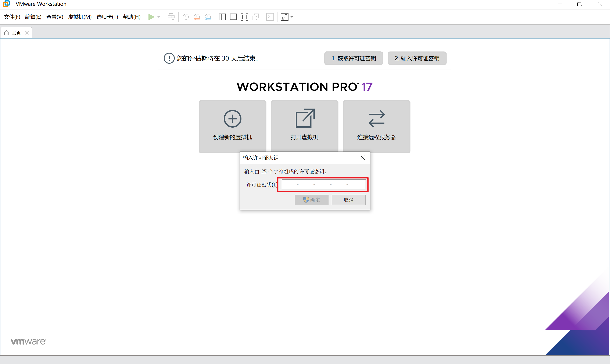This screenshot has width=610, height=364.
Task: Expand the stretch display dropdown arrow
Action: 292,17
